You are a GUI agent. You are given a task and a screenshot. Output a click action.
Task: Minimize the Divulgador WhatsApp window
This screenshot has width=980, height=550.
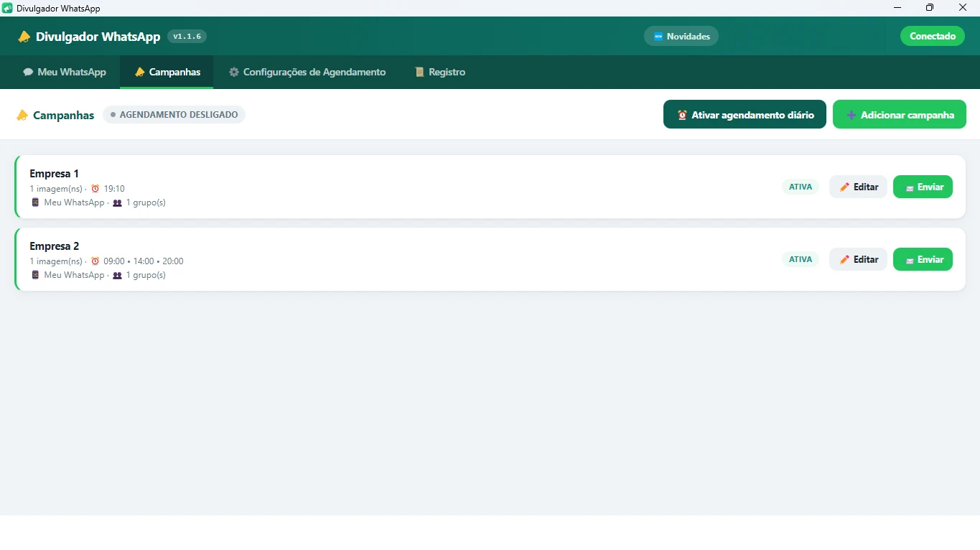click(897, 8)
